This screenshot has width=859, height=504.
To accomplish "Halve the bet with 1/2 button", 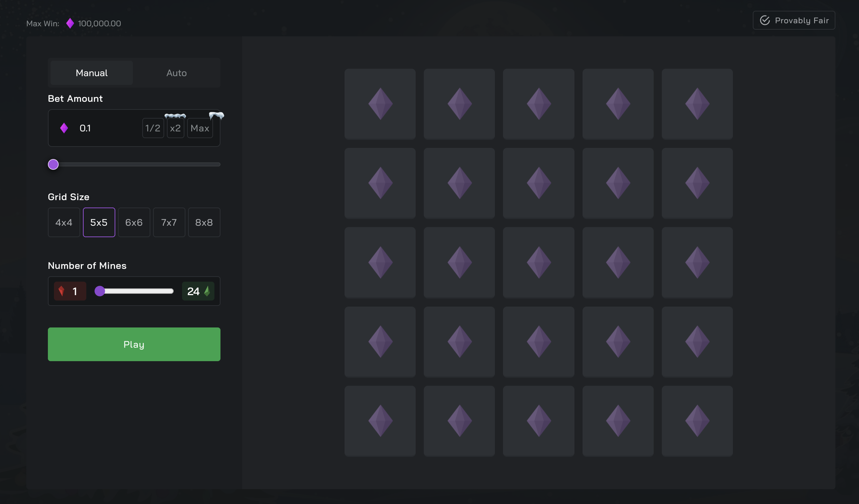I will (x=153, y=128).
